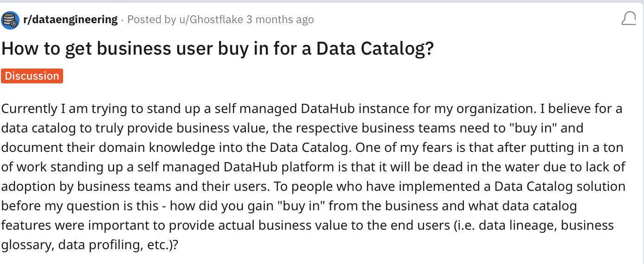Image resolution: width=644 pixels, height=264 pixels.
Task: Open the post title about Data Catalog
Action: point(217,49)
